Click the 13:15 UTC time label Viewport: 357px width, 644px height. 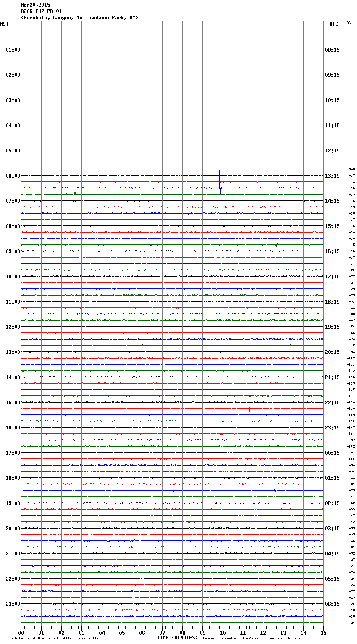tap(332, 175)
